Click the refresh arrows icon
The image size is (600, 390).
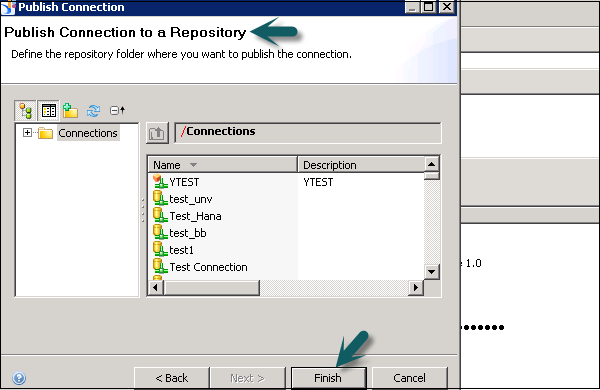(93, 111)
